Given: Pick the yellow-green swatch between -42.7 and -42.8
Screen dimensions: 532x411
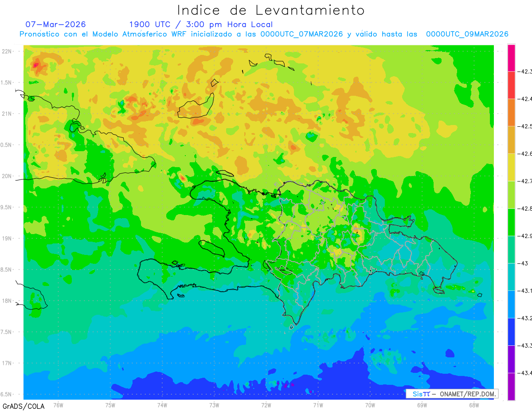Looking at the screenshot, I should 511,195.
